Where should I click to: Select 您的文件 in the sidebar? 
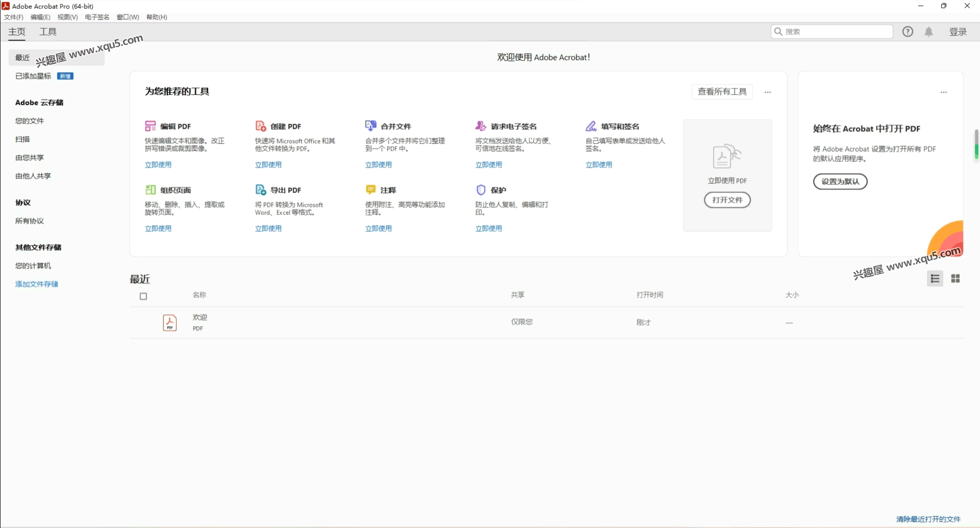30,121
